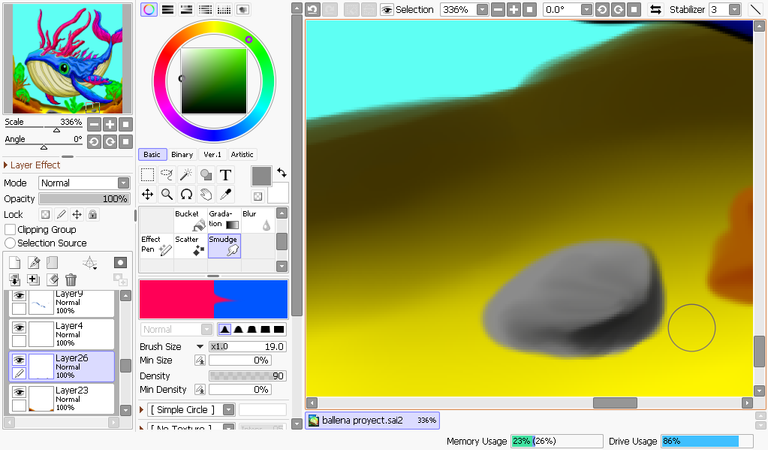Toggle lock all padlock icon
768x450 pixels.
(x=93, y=214)
